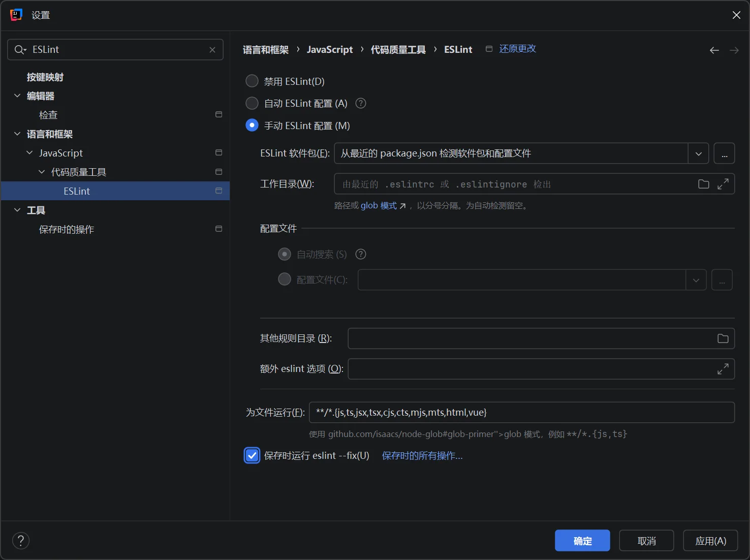Open 保存时的所有操作 link
The image size is (750, 560).
click(x=422, y=456)
